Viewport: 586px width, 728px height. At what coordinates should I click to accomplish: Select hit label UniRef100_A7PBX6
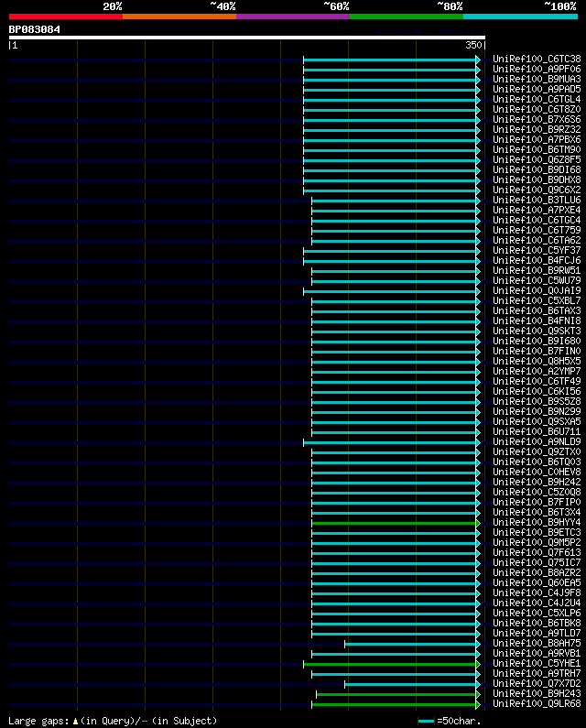pyautogui.click(x=537, y=139)
